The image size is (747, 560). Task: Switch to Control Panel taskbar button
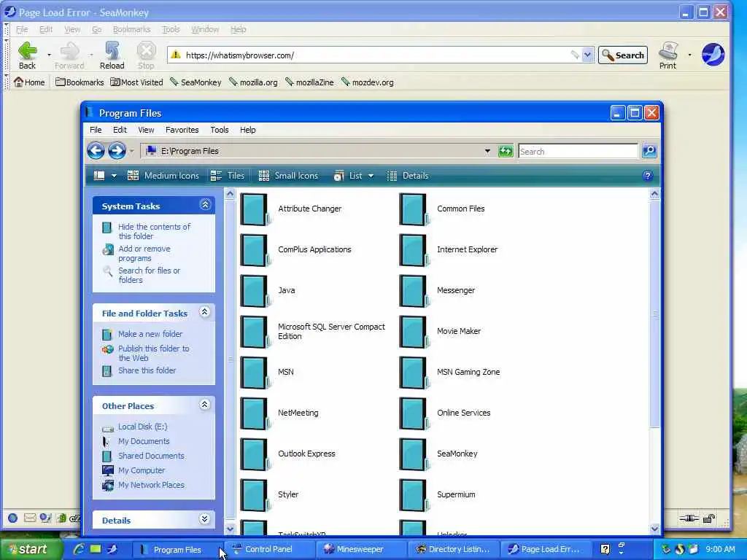268,549
